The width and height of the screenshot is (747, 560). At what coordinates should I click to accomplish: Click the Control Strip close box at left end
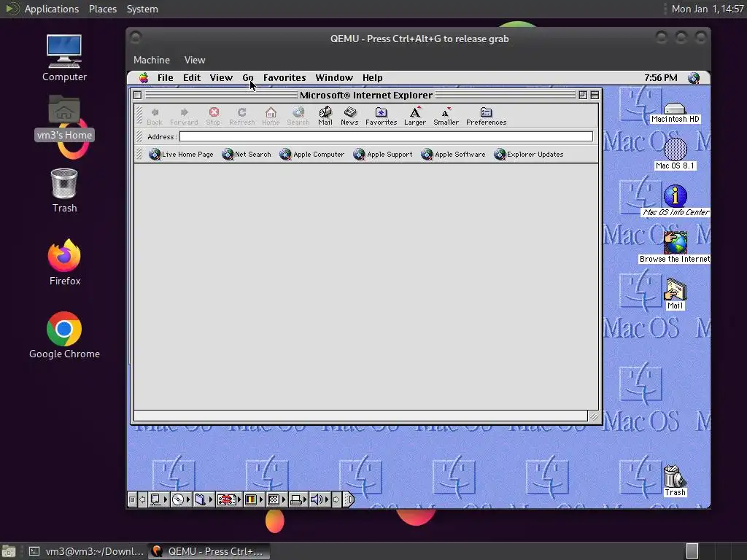tap(132, 499)
